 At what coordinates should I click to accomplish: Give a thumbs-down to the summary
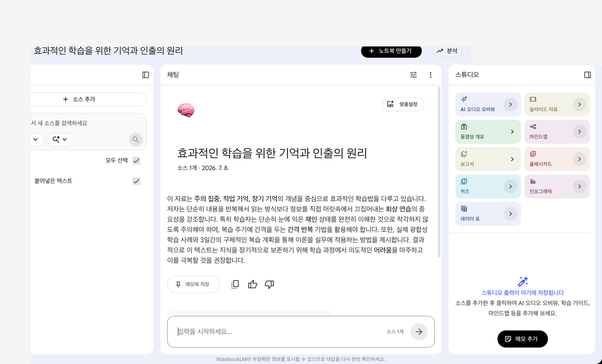(270, 285)
